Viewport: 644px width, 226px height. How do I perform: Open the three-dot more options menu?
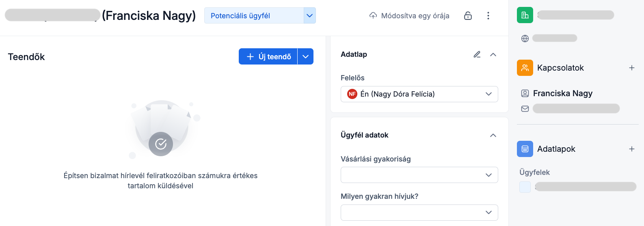coord(488,16)
